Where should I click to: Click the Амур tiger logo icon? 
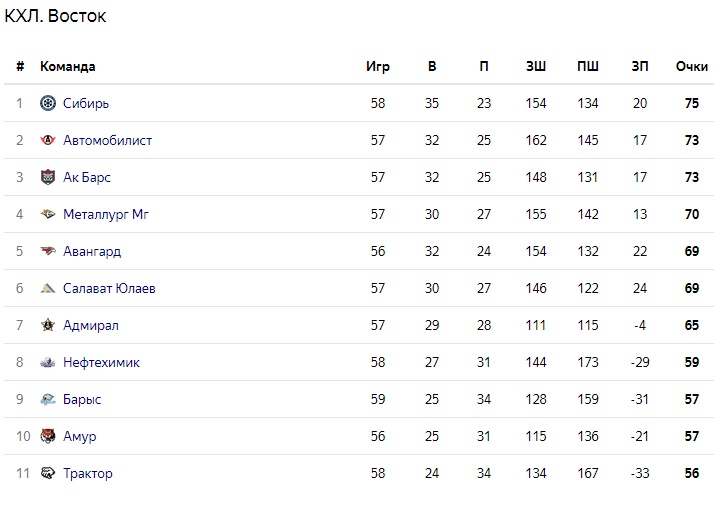48,436
